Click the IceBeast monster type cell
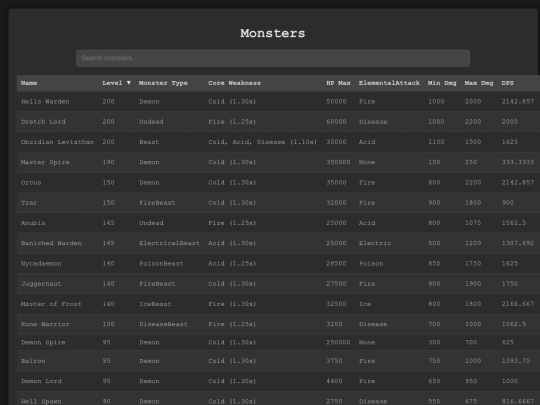The width and height of the screenshot is (540, 405). tap(155, 304)
